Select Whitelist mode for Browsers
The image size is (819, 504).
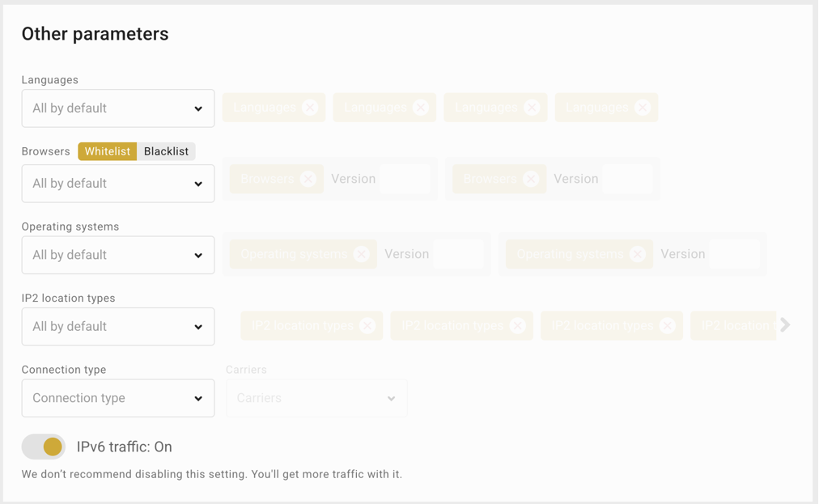pyautogui.click(x=107, y=150)
